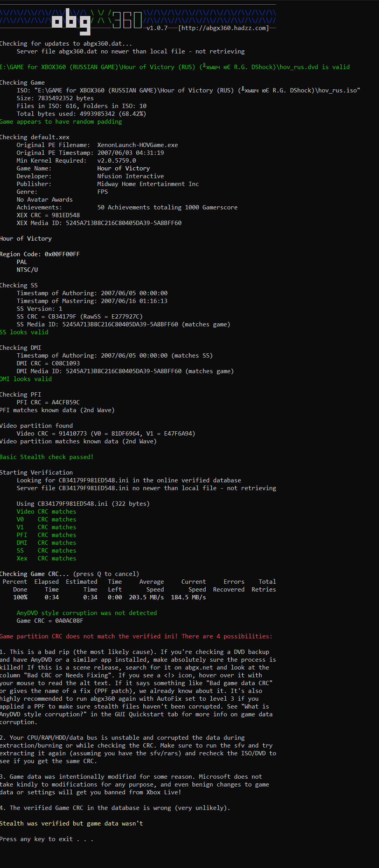This screenshot has width=379, height=868.
Task: Click 'Press any key to exit' prompt
Action: point(47,839)
